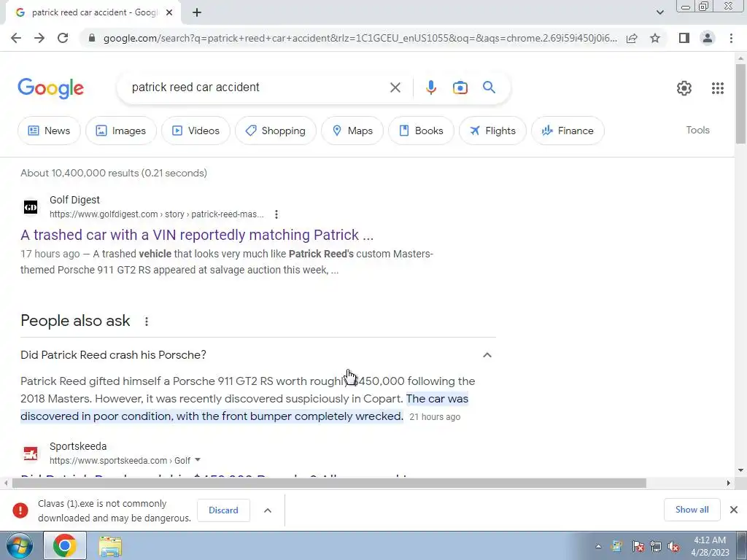The image size is (747, 560).
Task: Open the Chrome side panel
Action: (684, 38)
